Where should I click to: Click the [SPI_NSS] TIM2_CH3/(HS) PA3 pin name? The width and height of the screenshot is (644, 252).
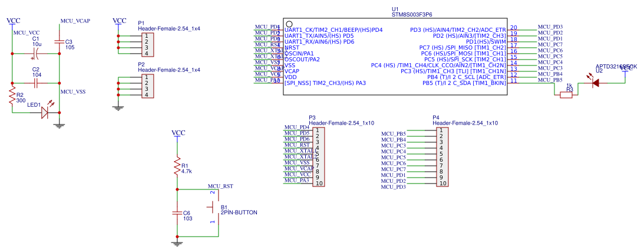click(325, 83)
